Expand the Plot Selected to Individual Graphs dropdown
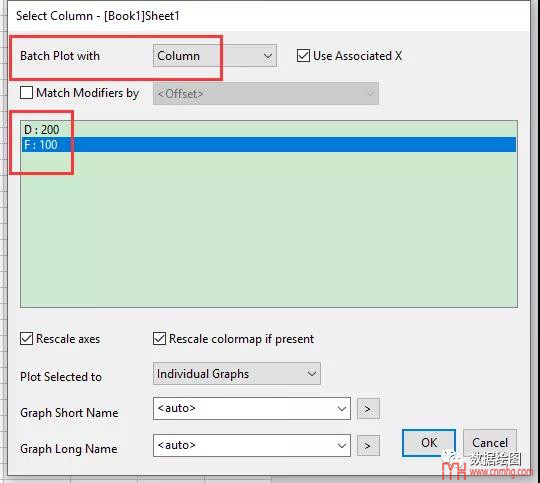 coord(237,373)
